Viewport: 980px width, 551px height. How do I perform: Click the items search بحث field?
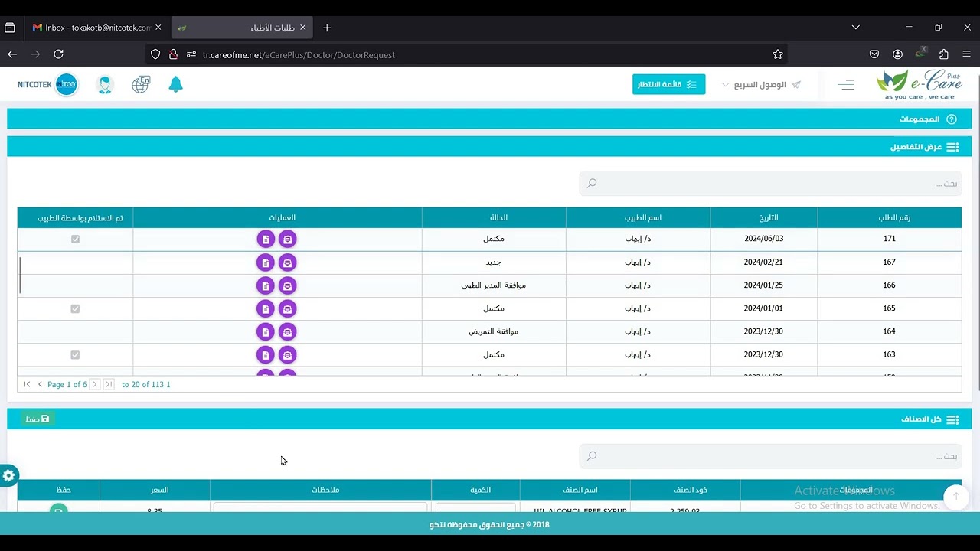(770, 456)
